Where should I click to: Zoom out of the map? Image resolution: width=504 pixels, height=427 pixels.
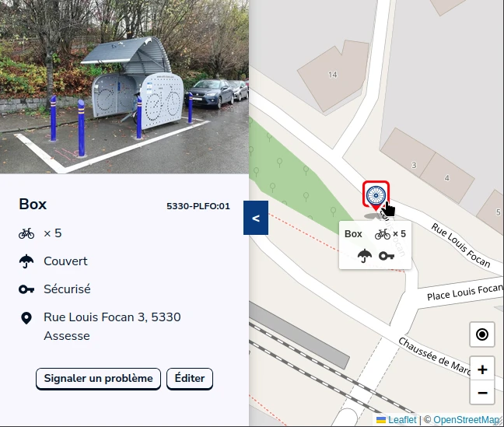(482, 393)
